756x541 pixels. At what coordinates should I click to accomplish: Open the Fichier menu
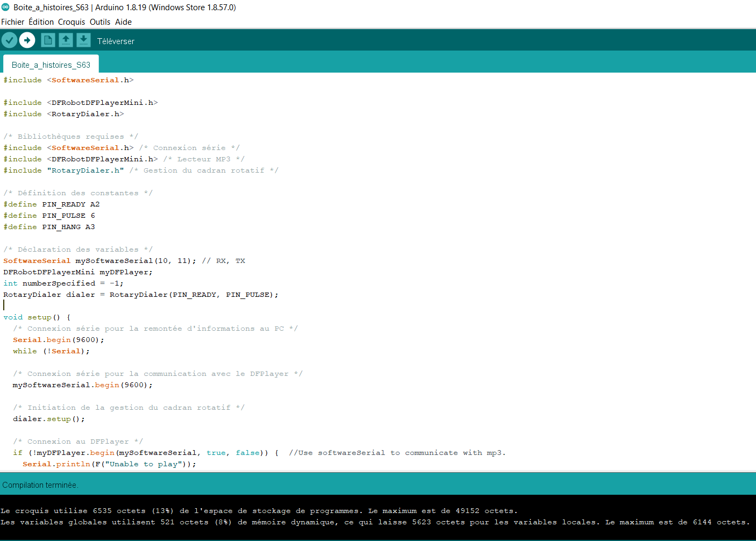click(12, 22)
